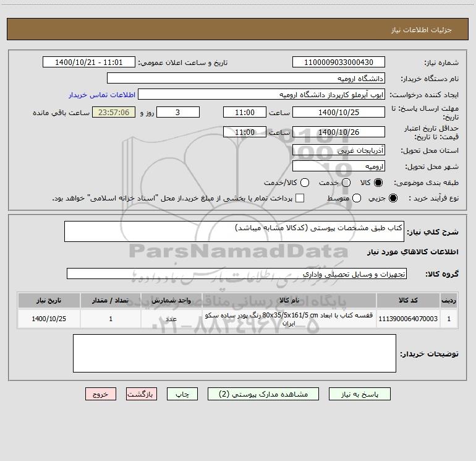Click the تاریخ نیاز column header
The height and width of the screenshot is (461, 476).
tap(49, 300)
